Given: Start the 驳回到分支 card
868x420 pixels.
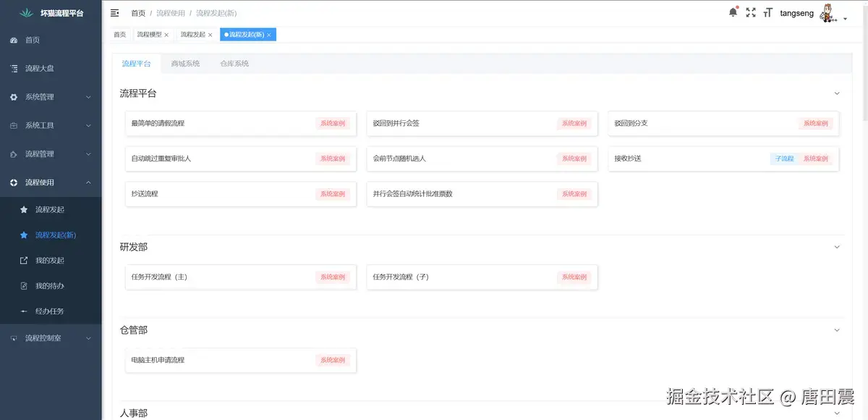Looking at the screenshot, I should [x=723, y=123].
